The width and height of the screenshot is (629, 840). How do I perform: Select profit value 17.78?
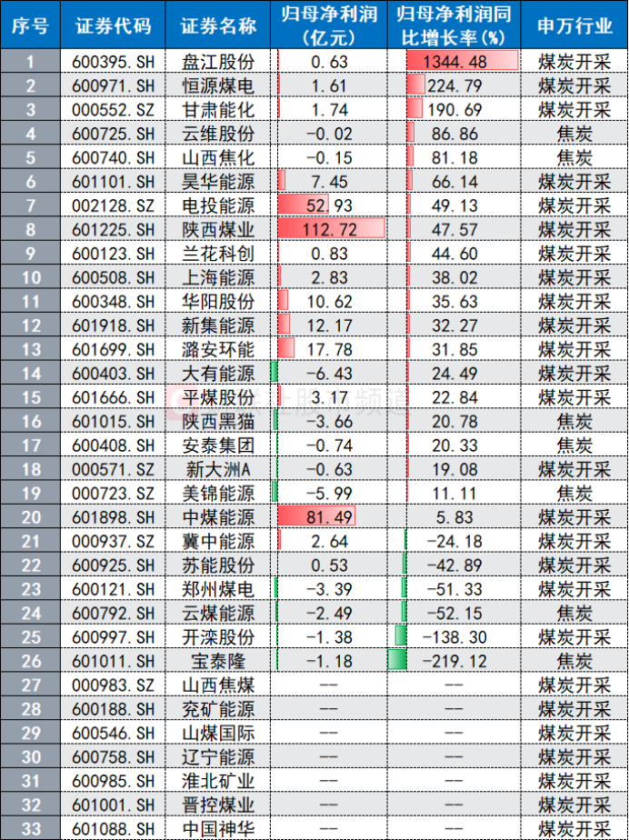tap(328, 349)
